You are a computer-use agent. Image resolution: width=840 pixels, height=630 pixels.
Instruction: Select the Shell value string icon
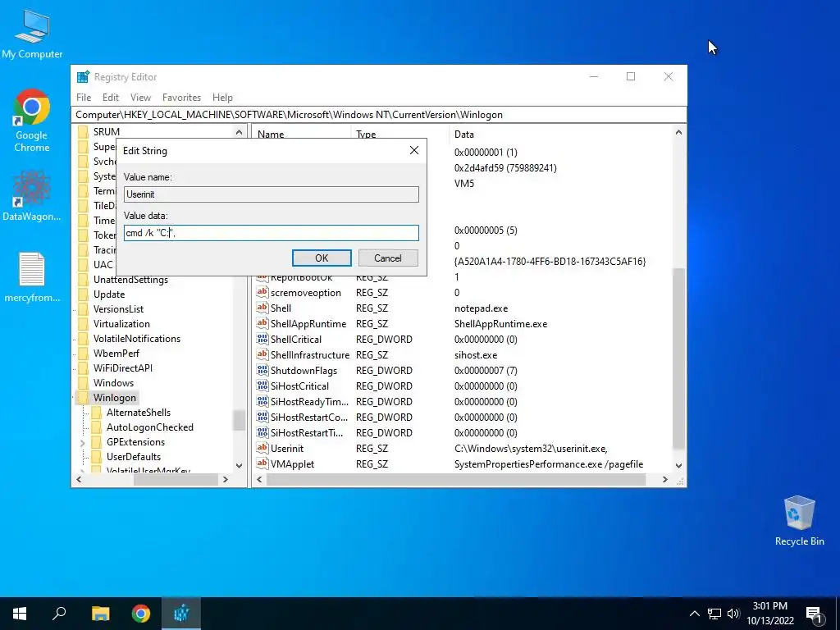pos(262,308)
